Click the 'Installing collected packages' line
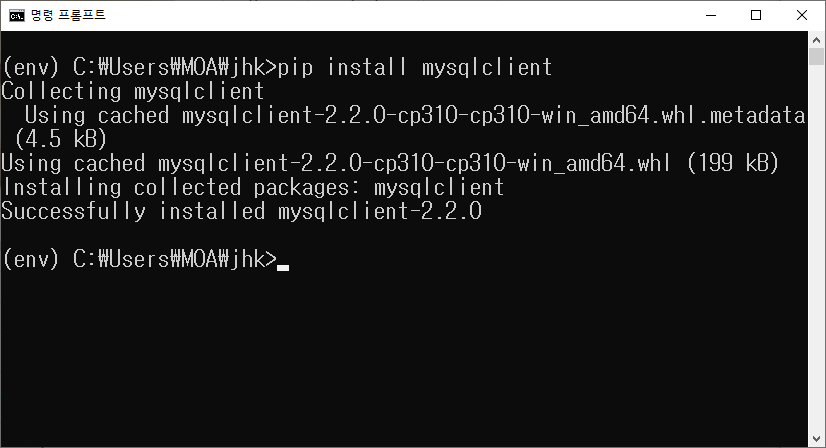 pyautogui.click(x=253, y=187)
